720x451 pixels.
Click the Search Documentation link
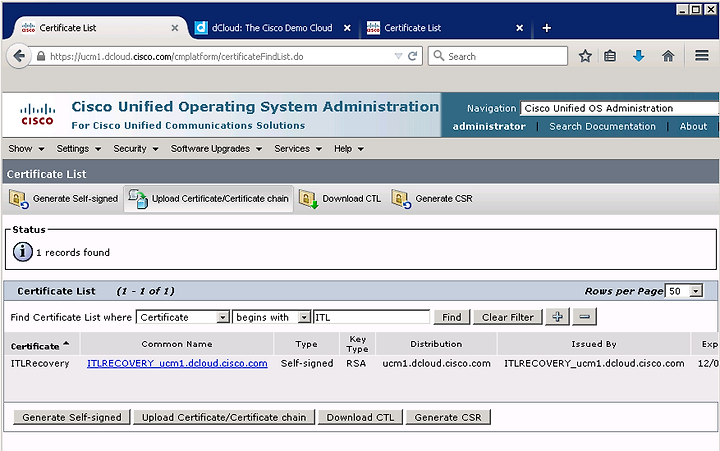(602, 126)
